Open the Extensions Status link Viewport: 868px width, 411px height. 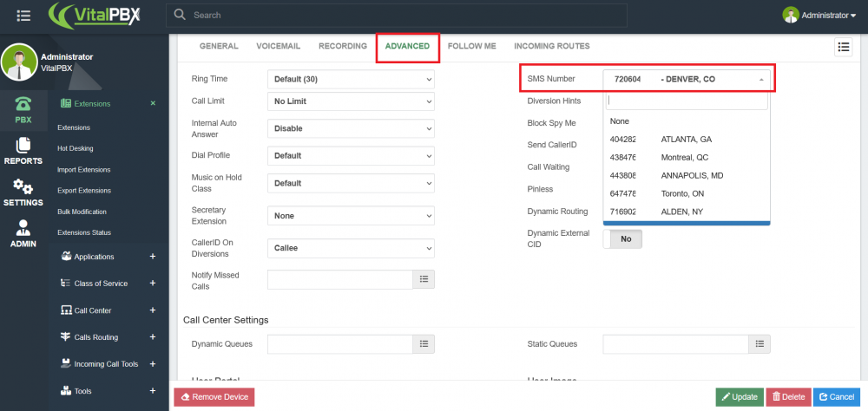(84, 233)
